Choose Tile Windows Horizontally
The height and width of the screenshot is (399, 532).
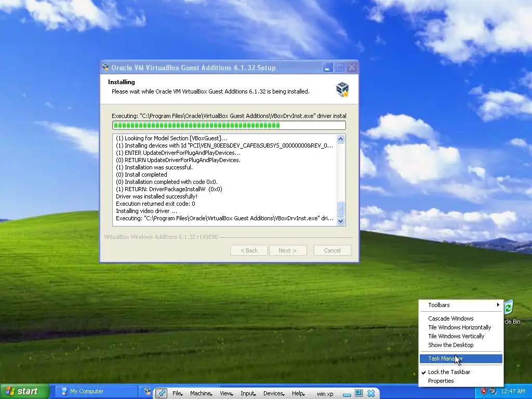tap(461, 327)
